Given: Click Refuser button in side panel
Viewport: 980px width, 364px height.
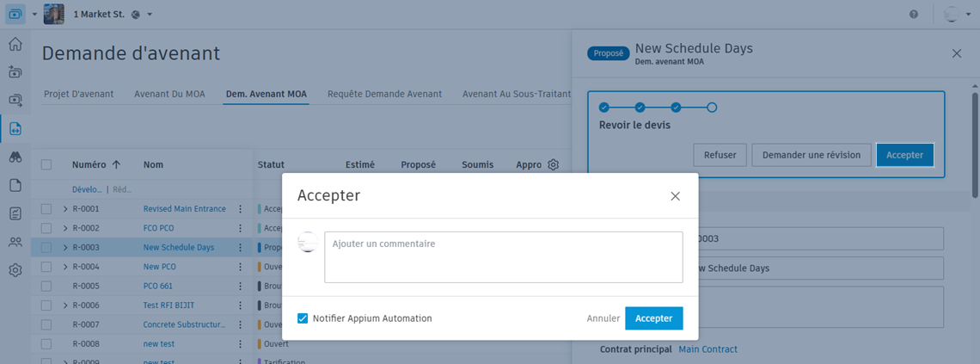Looking at the screenshot, I should coord(720,155).
